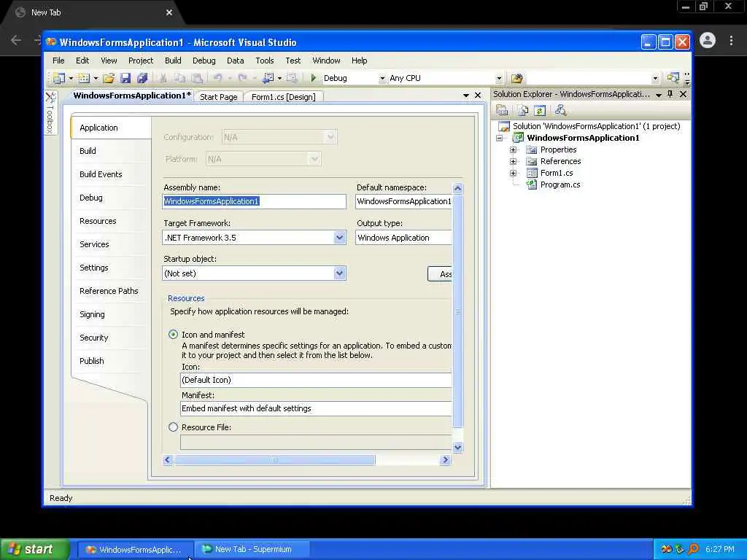This screenshot has width=747, height=560.
Task: Open the Signing properties page
Action: point(92,314)
